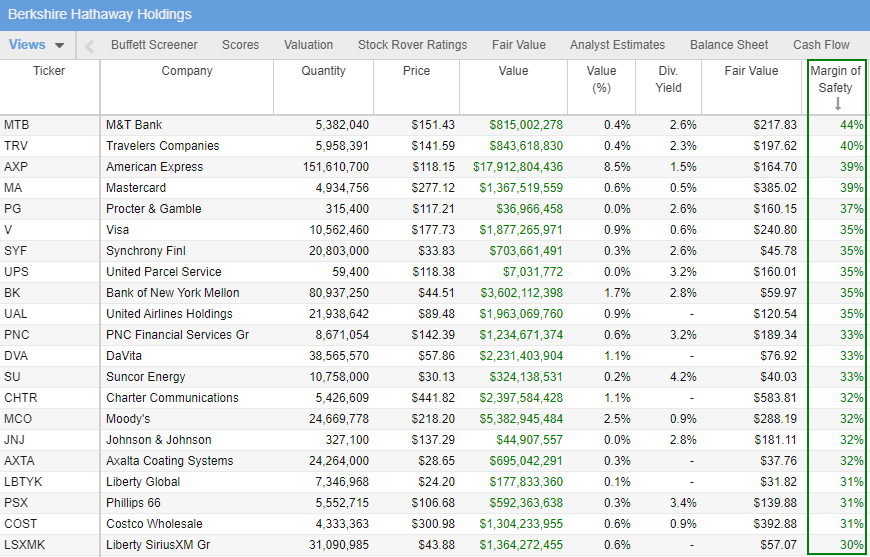The image size is (870, 557).
Task: Select the CHTR ticker cell
Action: click(21, 398)
